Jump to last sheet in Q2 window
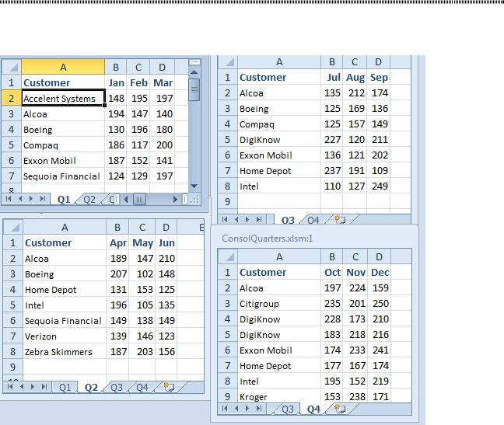Screen dimensions: 504x425 click(44, 386)
